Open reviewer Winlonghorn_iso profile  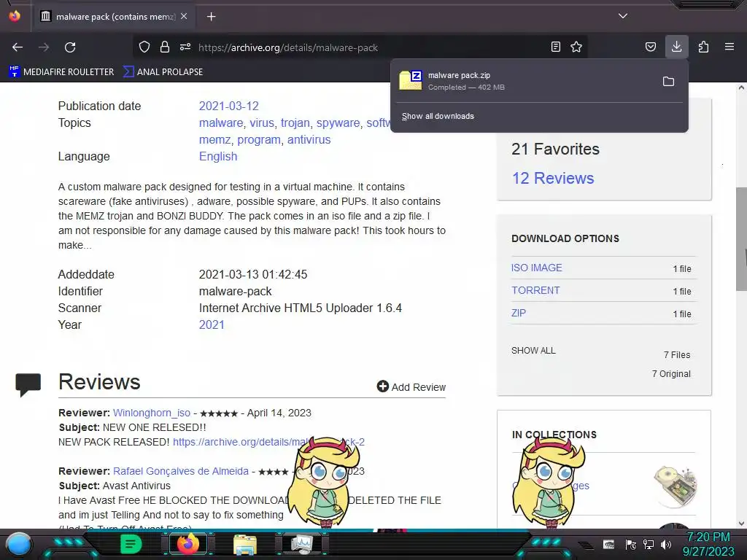[x=152, y=413]
